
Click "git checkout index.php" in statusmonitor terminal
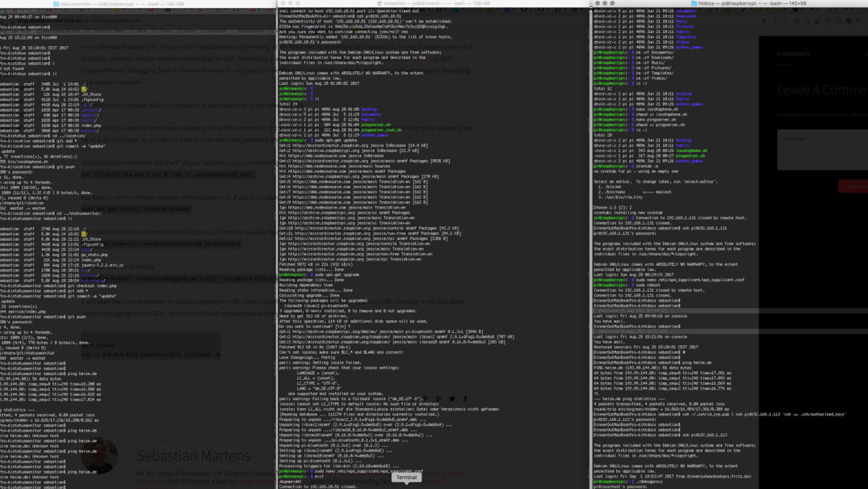point(92,285)
